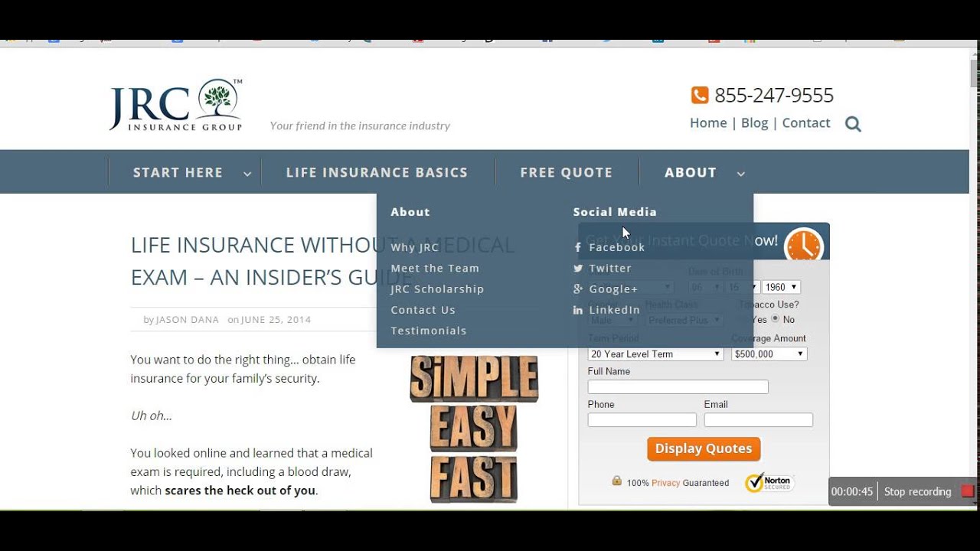Viewport: 980px width, 551px height.
Task: Click the JRC Insurance Group logo
Action: [175, 105]
